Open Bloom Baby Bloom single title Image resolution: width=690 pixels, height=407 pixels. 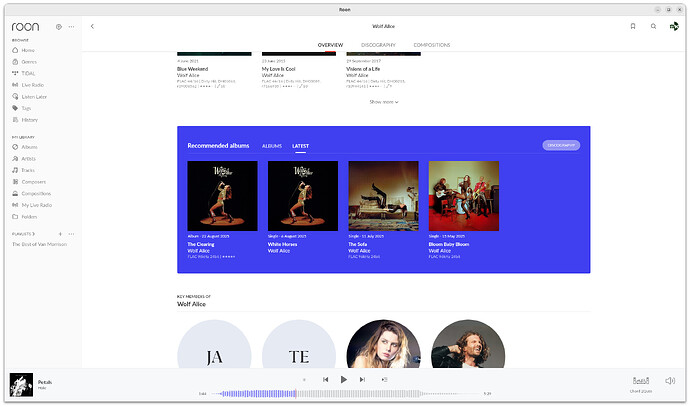(449, 244)
